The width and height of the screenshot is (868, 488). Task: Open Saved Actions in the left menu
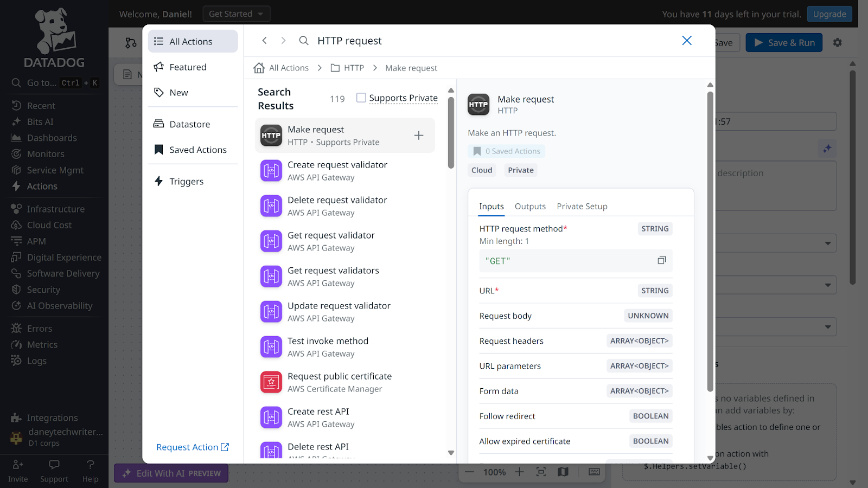pyautogui.click(x=193, y=150)
